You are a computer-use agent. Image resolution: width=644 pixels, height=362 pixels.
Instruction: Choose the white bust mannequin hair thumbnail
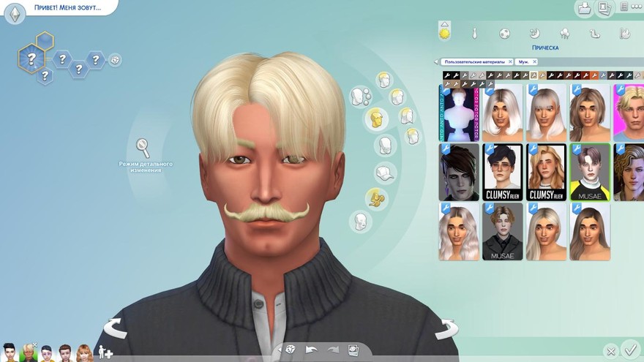click(x=459, y=113)
